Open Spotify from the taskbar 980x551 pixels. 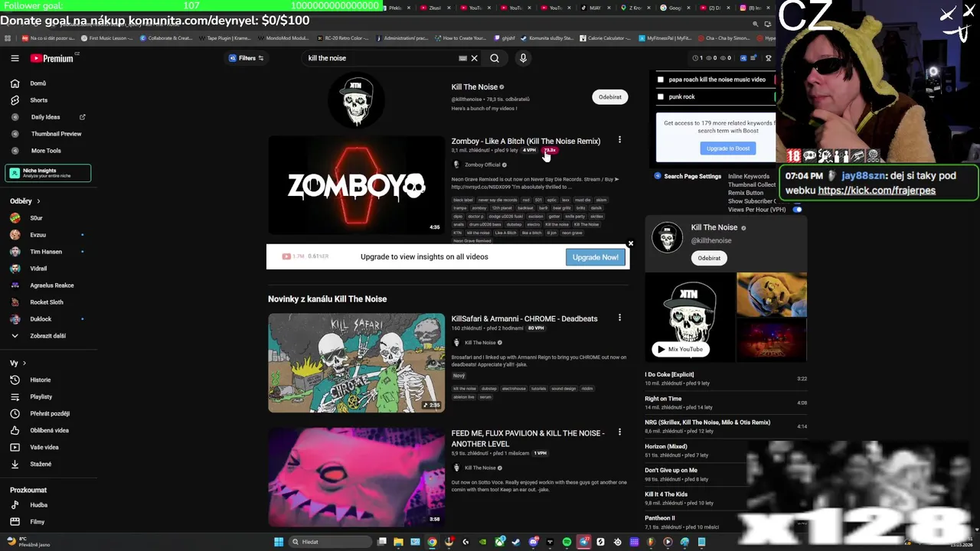567,542
